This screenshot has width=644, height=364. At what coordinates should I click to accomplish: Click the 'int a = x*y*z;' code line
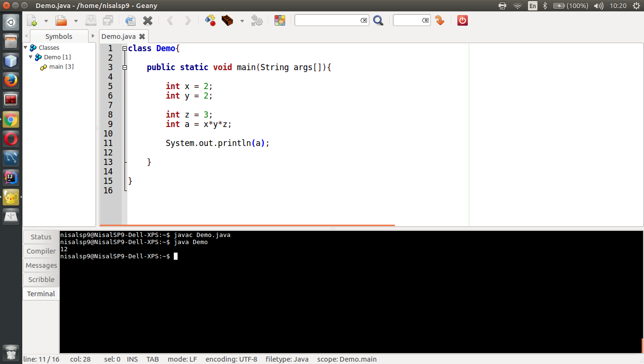tap(198, 124)
